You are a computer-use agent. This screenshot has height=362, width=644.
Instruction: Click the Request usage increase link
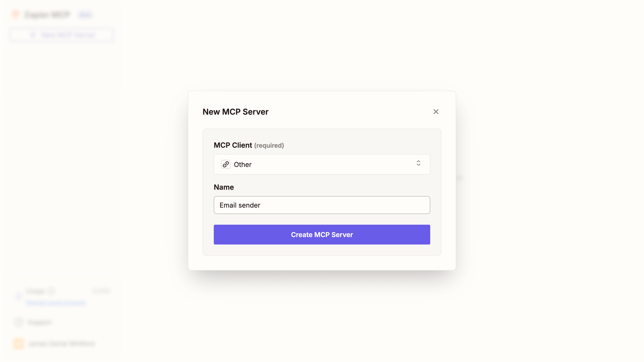click(56, 303)
